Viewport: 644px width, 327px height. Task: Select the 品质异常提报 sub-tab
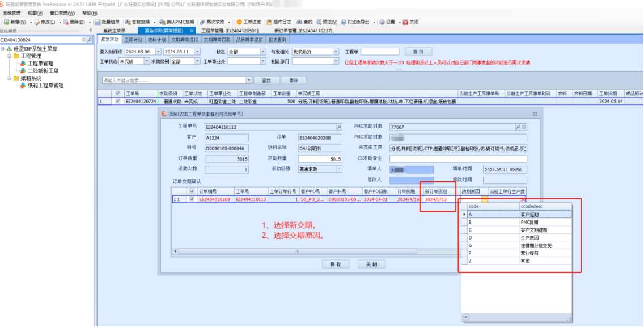[x=249, y=40]
